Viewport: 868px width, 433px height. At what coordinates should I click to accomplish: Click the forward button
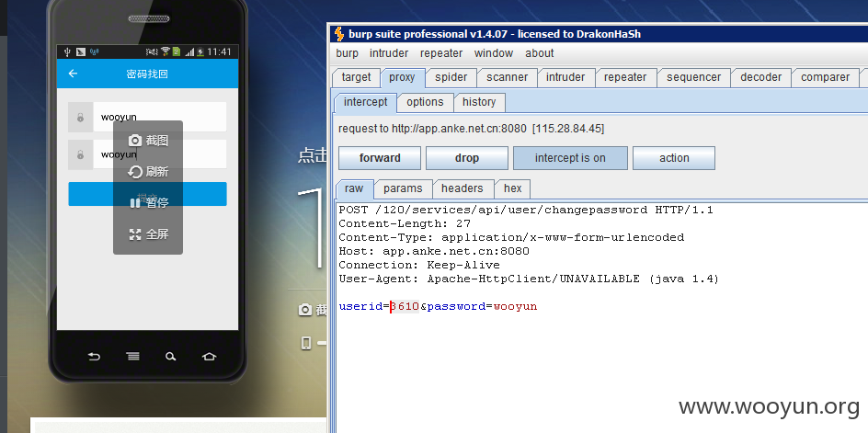(380, 158)
